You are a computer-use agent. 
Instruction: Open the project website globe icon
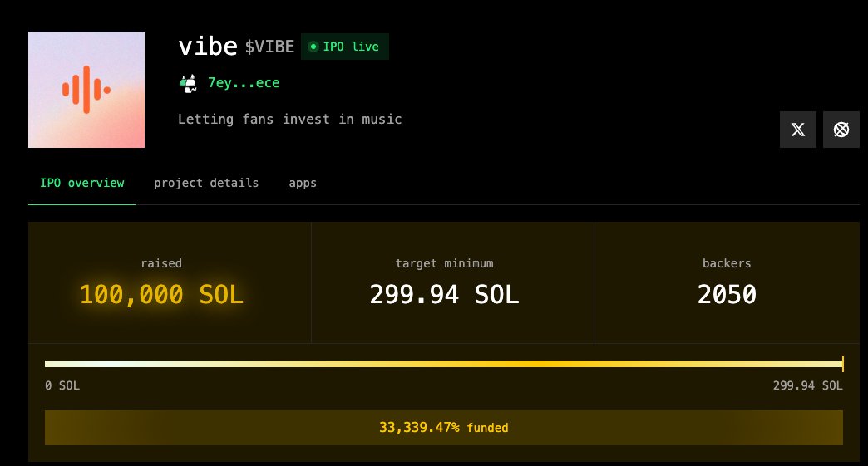pyautogui.click(x=841, y=130)
